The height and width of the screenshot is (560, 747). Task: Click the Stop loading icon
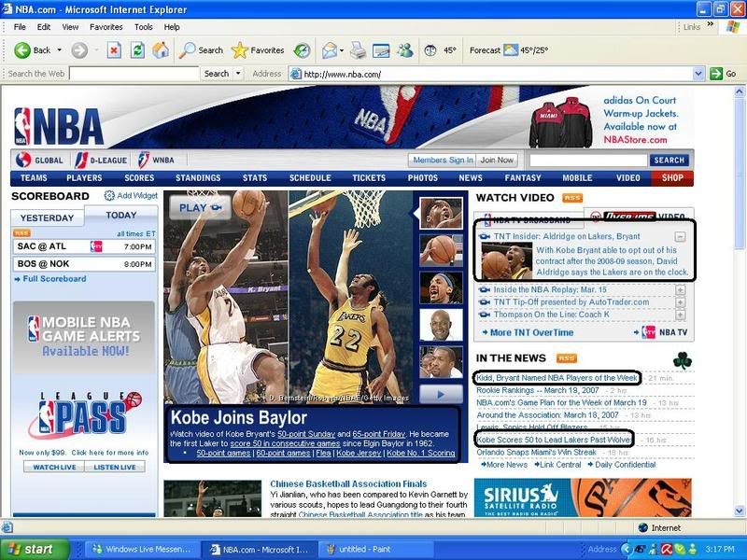(x=114, y=50)
